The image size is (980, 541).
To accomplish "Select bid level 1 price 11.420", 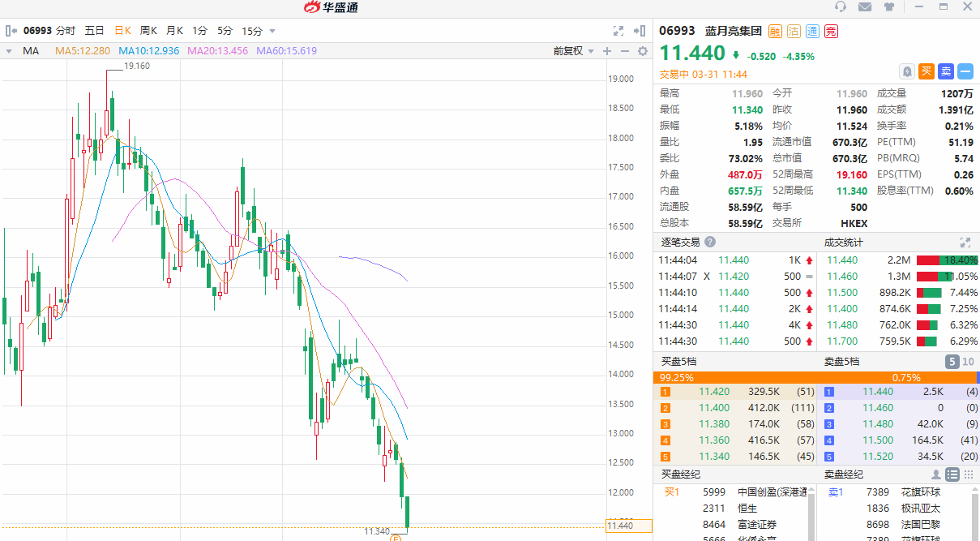I will pyautogui.click(x=714, y=392).
